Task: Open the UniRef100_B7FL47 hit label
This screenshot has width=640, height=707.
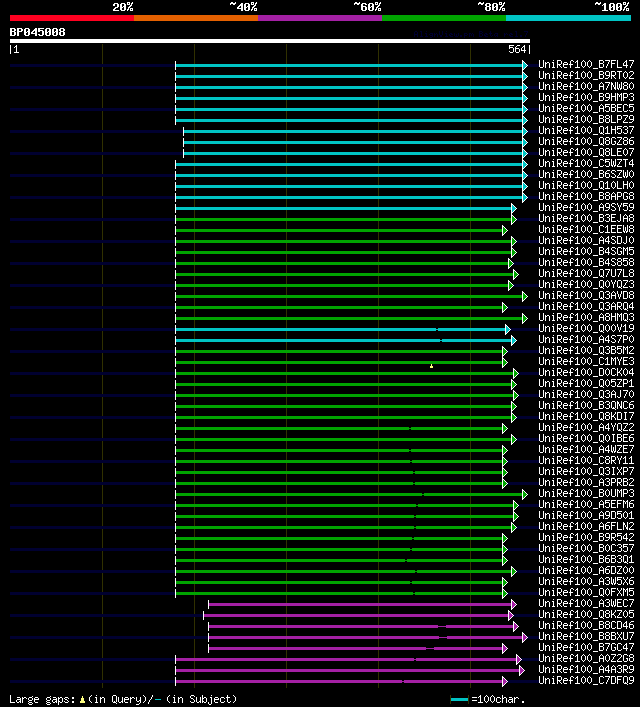Action: [x=586, y=64]
